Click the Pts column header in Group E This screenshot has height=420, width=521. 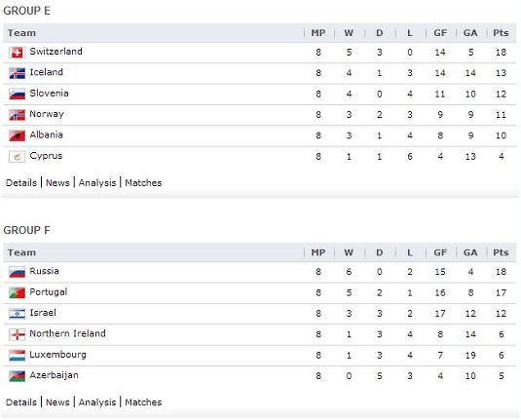(501, 33)
